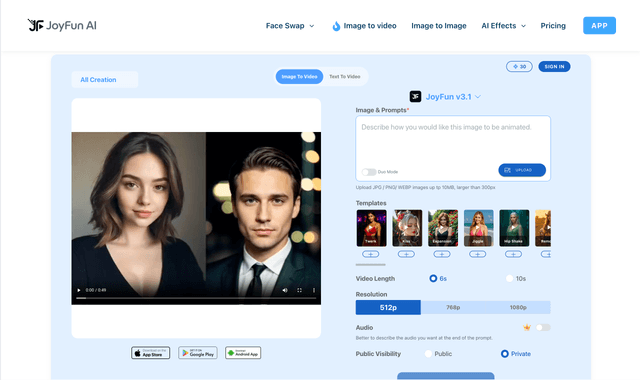Add the Kiss template with plus button
640x380 pixels.
coord(407,254)
